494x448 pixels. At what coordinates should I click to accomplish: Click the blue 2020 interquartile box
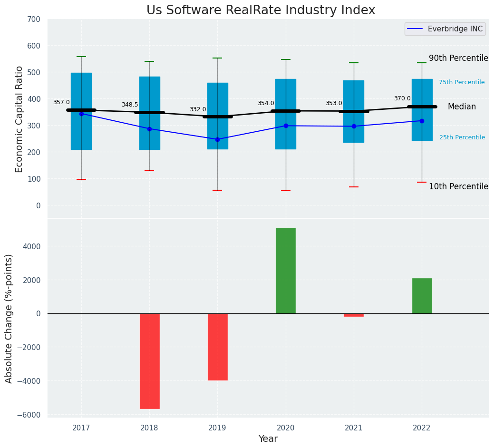pyautogui.click(x=285, y=133)
